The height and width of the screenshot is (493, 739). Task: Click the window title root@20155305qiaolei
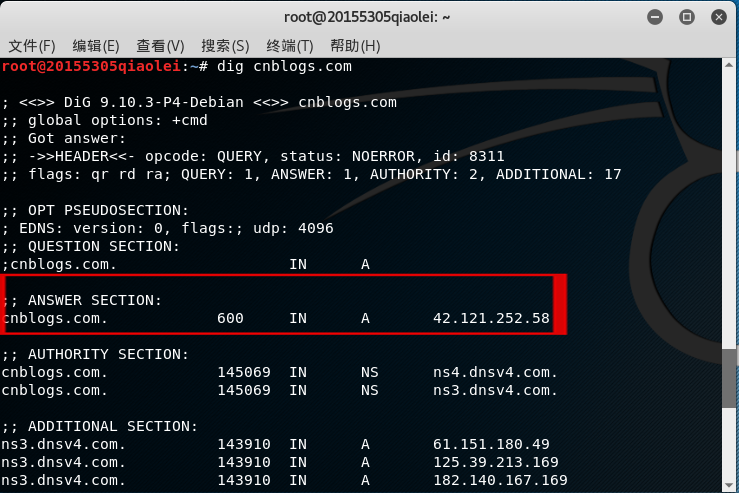tap(367, 17)
